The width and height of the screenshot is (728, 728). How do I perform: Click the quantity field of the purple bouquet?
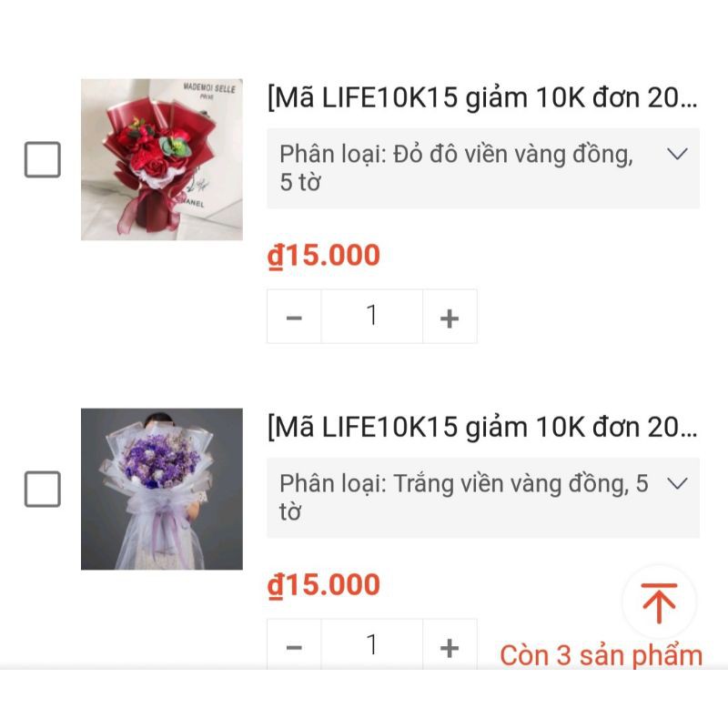click(371, 646)
